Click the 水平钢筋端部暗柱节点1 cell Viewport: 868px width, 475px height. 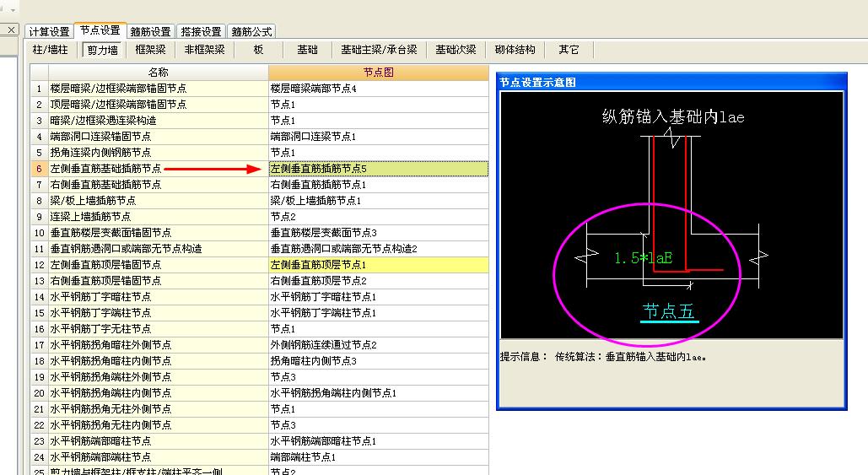point(379,442)
